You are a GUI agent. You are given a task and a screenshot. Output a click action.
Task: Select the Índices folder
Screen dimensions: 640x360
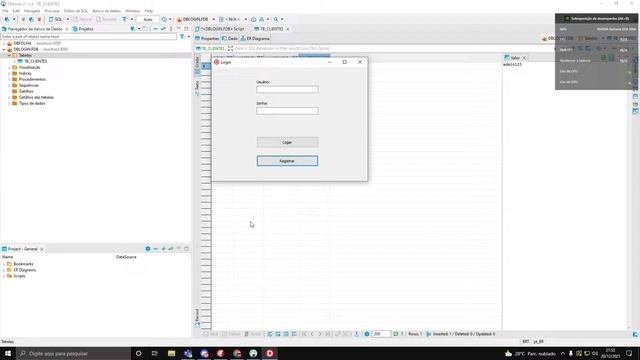tap(25, 73)
